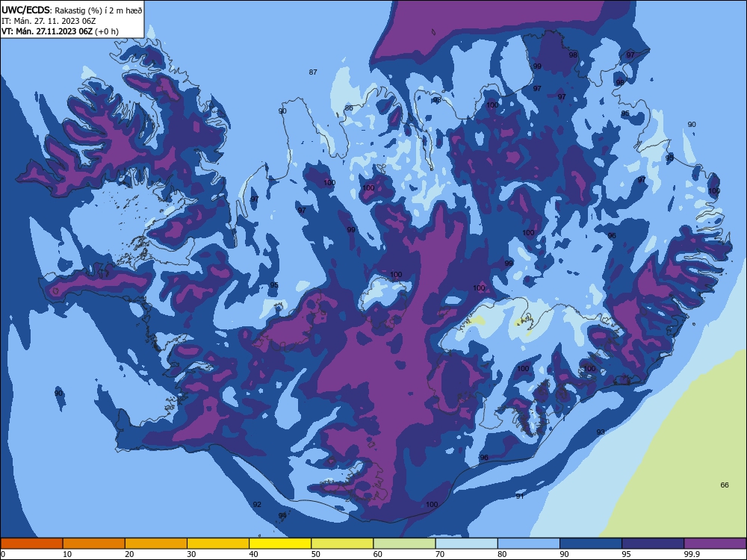747x560 pixels.
Task: Select the amber 20–30 legend swatch
Action: pyautogui.click(x=156, y=544)
